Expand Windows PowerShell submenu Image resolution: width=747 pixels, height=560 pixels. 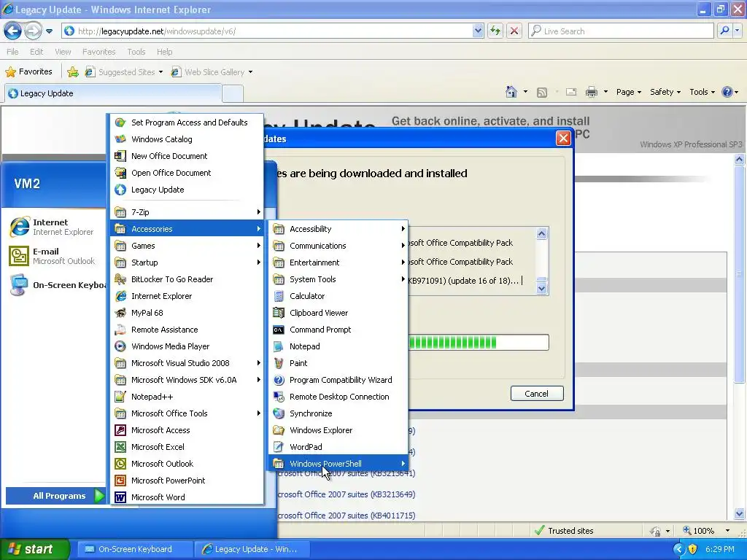click(338, 464)
